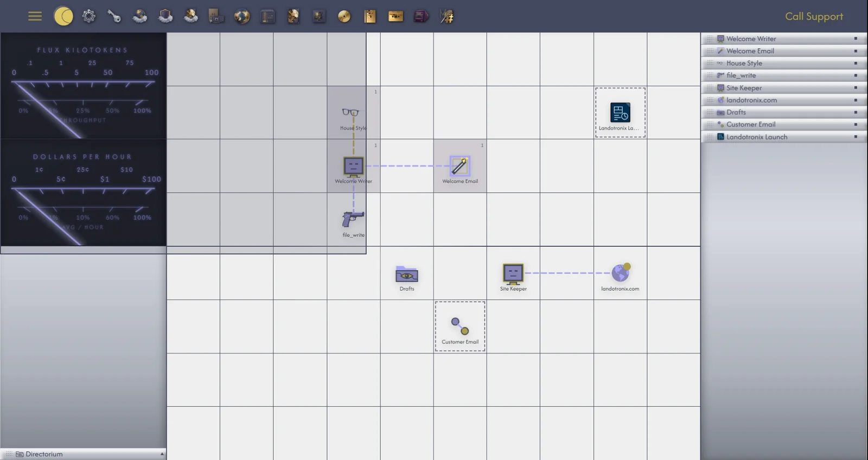Click the purple computer toolbar icon

pyautogui.click(x=421, y=16)
